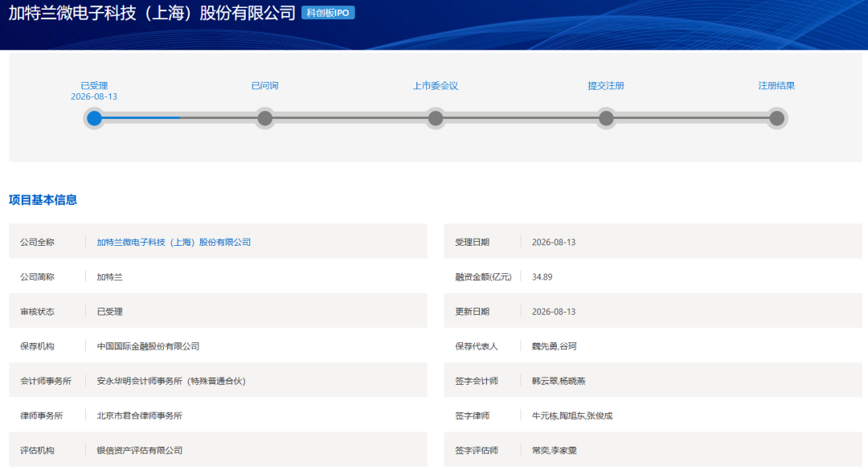Click the 科创板IPO badge
Viewport: 868px width, 470px height.
[x=328, y=13]
